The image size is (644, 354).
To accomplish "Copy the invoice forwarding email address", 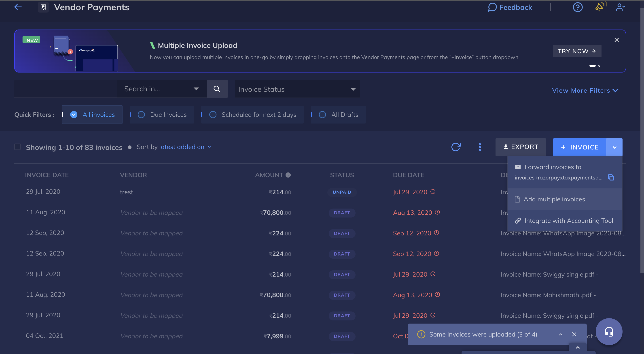I will pyautogui.click(x=611, y=177).
